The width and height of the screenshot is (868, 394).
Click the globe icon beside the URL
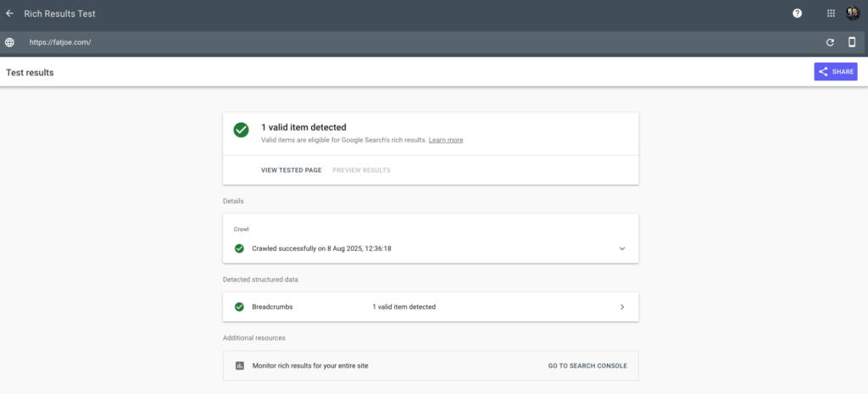pos(9,42)
